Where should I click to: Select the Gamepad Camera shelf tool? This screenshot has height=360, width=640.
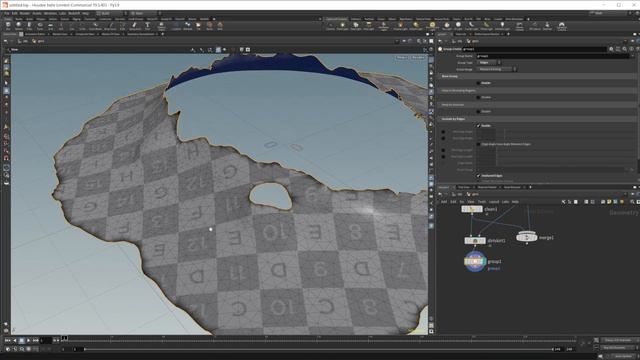561,27
